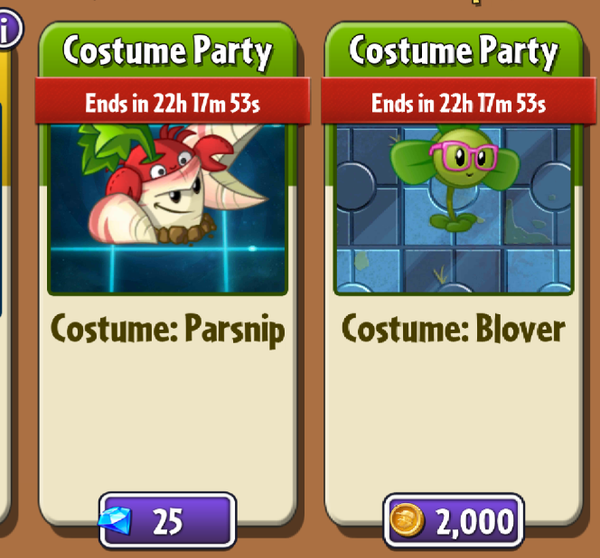Select the Blover pink glasses image
Image resolution: width=600 pixels, height=558 pixels.
pyautogui.click(x=453, y=209)
